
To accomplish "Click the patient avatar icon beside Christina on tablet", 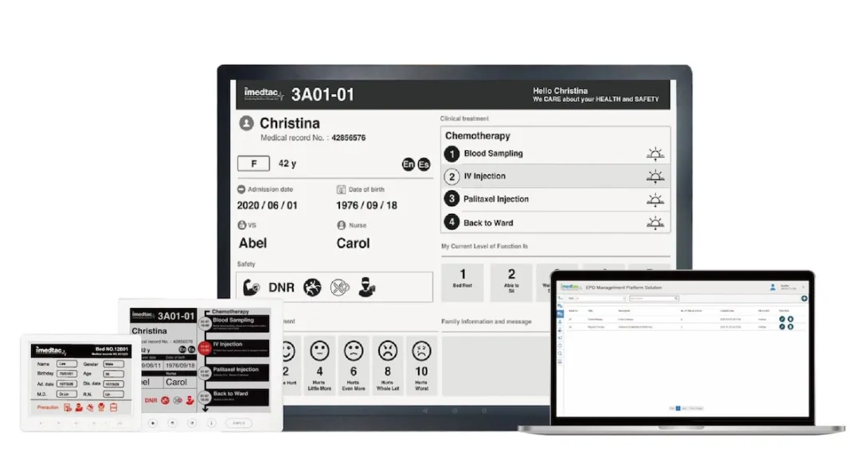I will [x=246, y=123].
